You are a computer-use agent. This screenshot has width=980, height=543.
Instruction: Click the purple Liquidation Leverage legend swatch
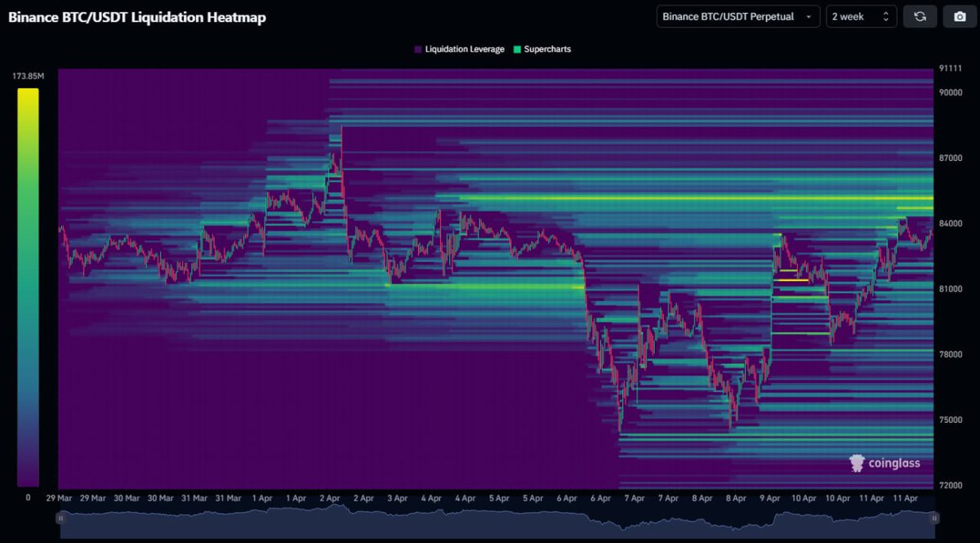pyautogui.click(x=418, y=50)
